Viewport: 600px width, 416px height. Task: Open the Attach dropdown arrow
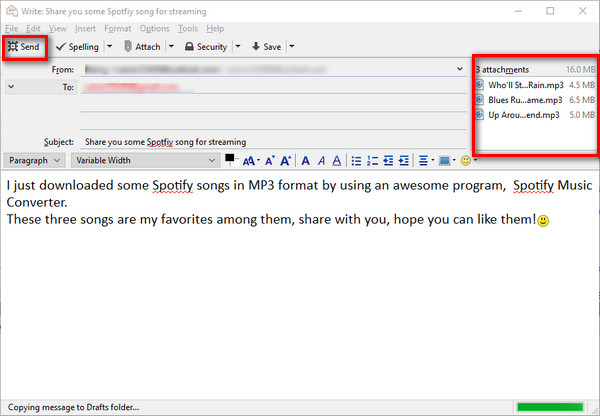coord(171,47)
